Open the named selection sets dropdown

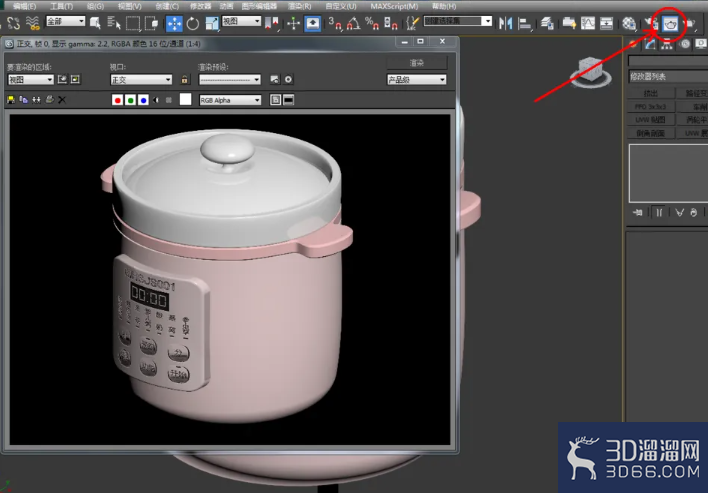457,21
